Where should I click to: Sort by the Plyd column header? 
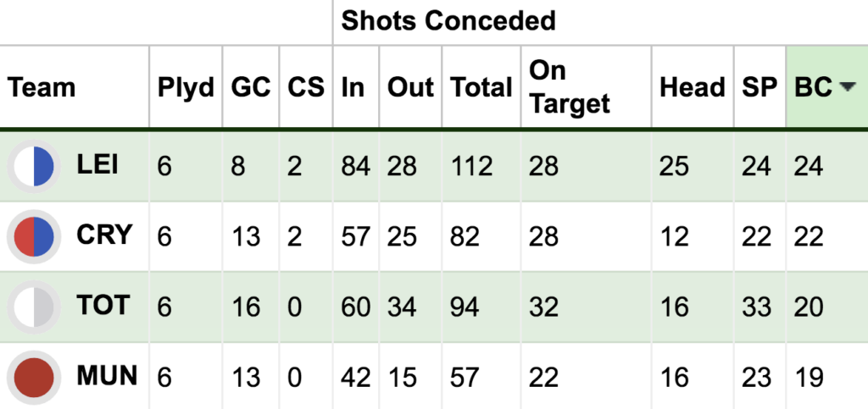click(186, 88)
